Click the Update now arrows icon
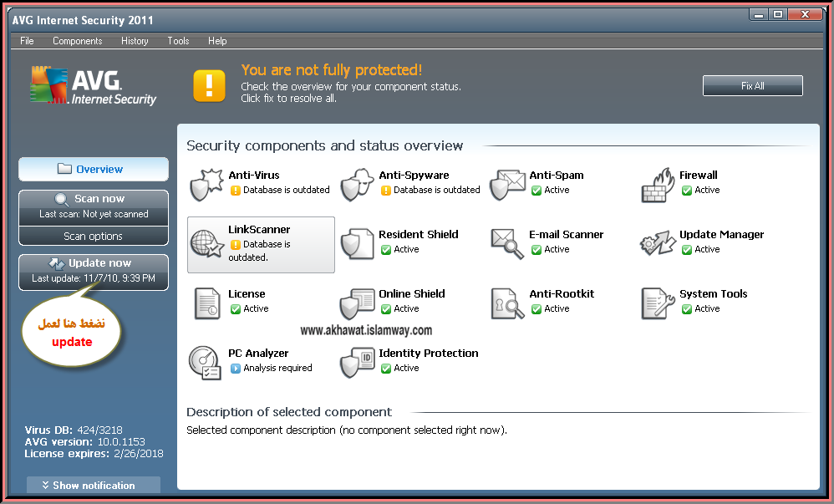Image resolution: width=834 pixels, height=504 pixels. pos(56,263)
